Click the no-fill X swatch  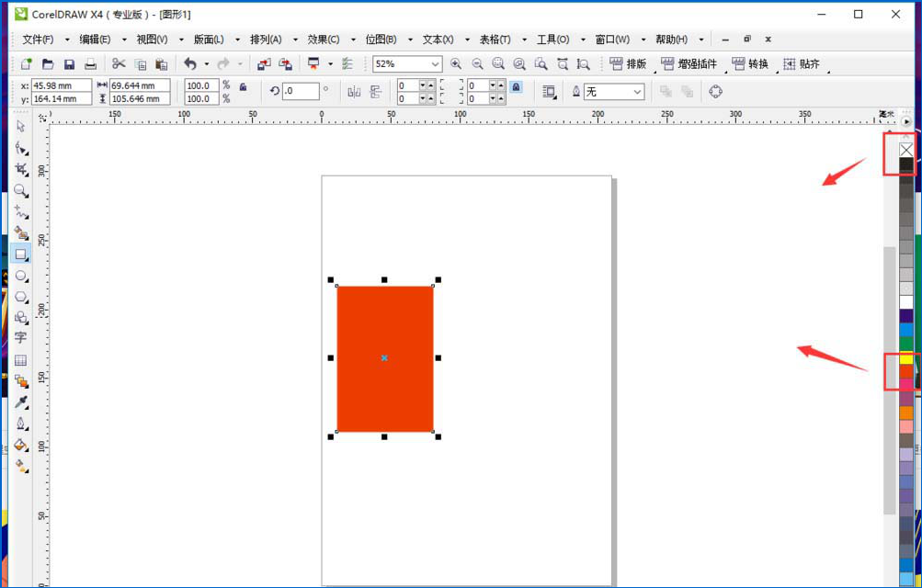(x=906, y=150)
